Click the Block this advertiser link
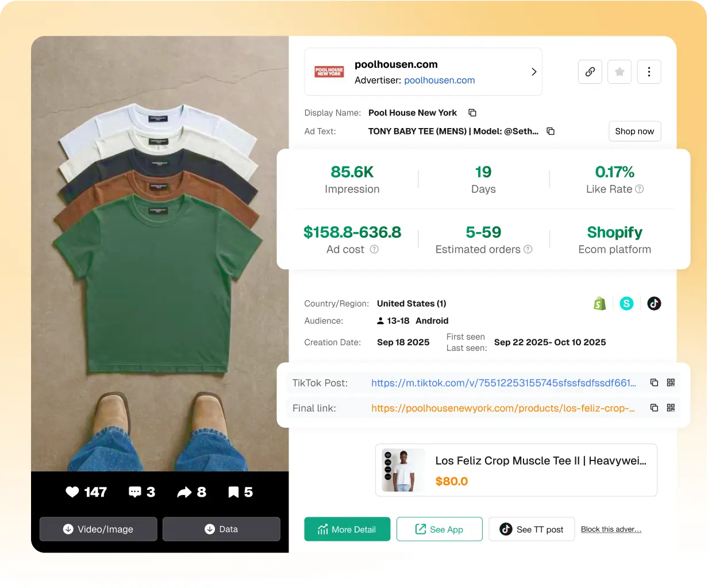 coord(611,529)
